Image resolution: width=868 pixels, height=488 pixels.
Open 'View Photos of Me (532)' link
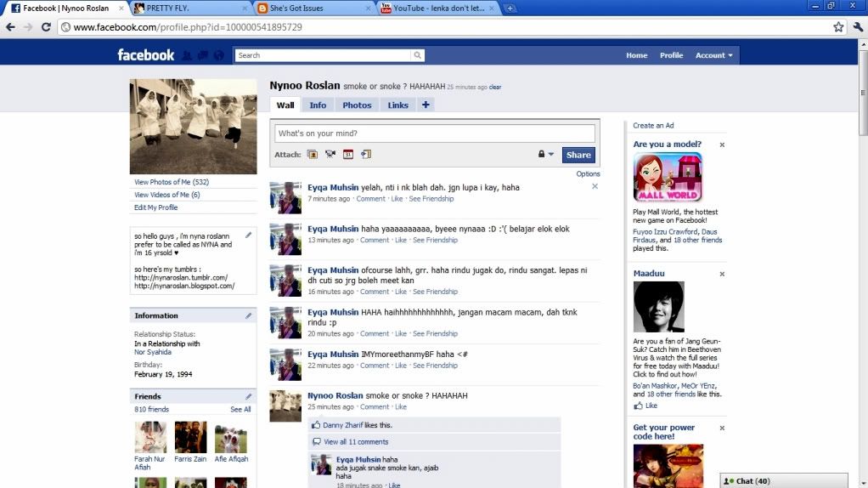click(172, 182)
